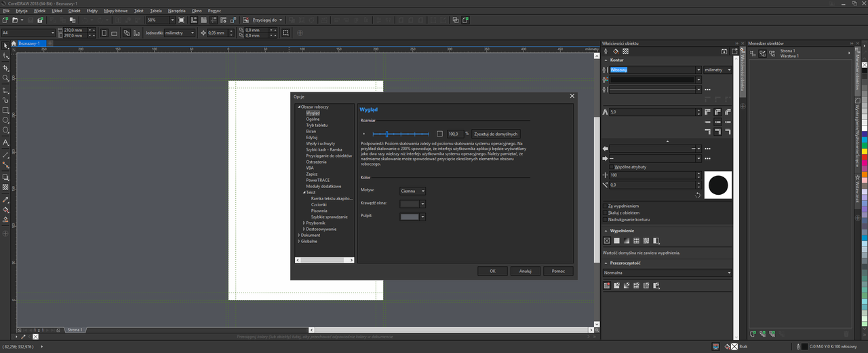This screenshot has width=868, height=353.
Task: Select the Rectangle tool
Action: pyautogui.click(x=5, y=110)
